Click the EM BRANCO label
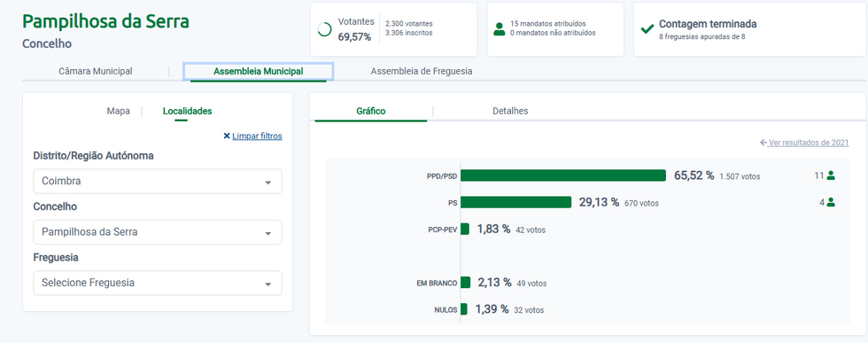 437,283
